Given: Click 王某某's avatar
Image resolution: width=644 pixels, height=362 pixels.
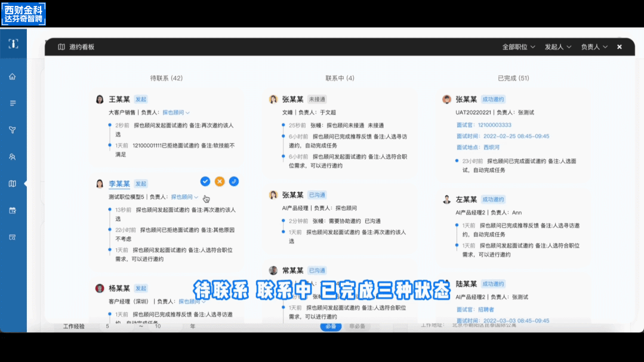Looking at the screenshot, I should pos(100,100).
